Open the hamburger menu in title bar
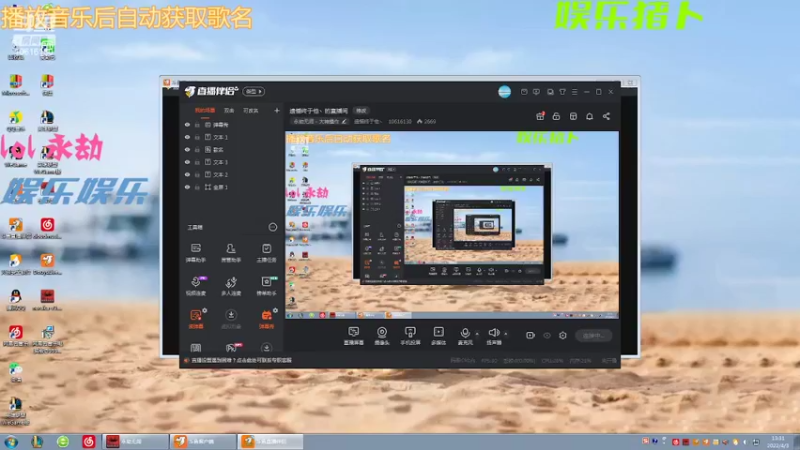 coord(574,92)
